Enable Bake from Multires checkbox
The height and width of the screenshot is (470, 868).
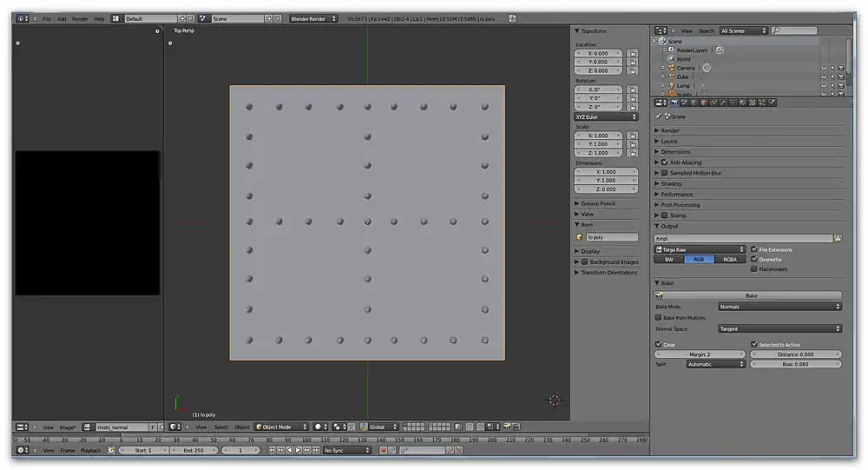[659, 318]
